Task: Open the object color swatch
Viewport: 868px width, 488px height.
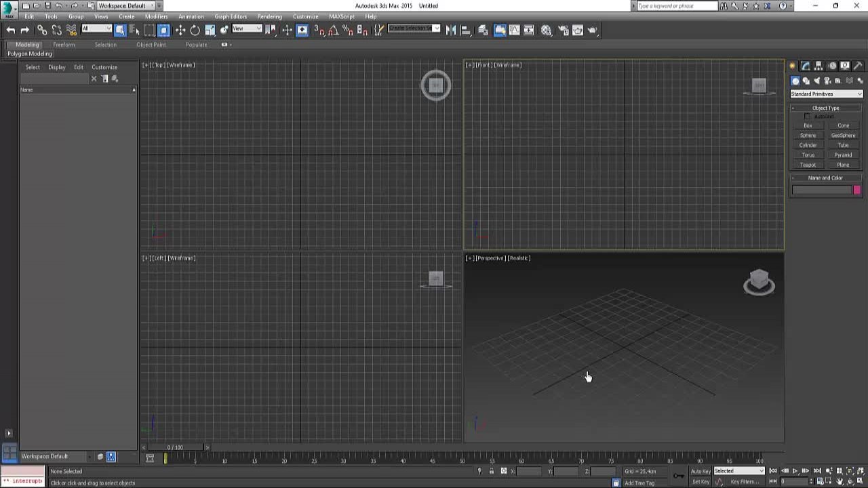Action: tap(857, 190)
